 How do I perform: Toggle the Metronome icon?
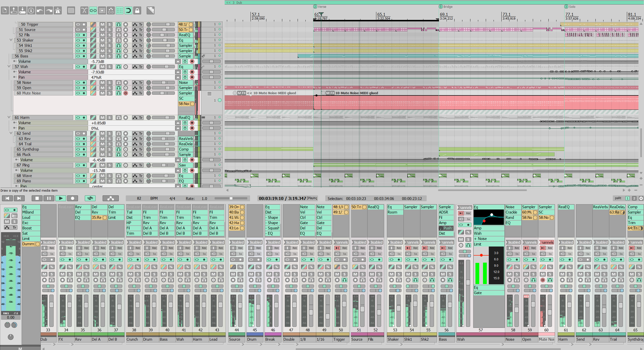coord(58,11)
